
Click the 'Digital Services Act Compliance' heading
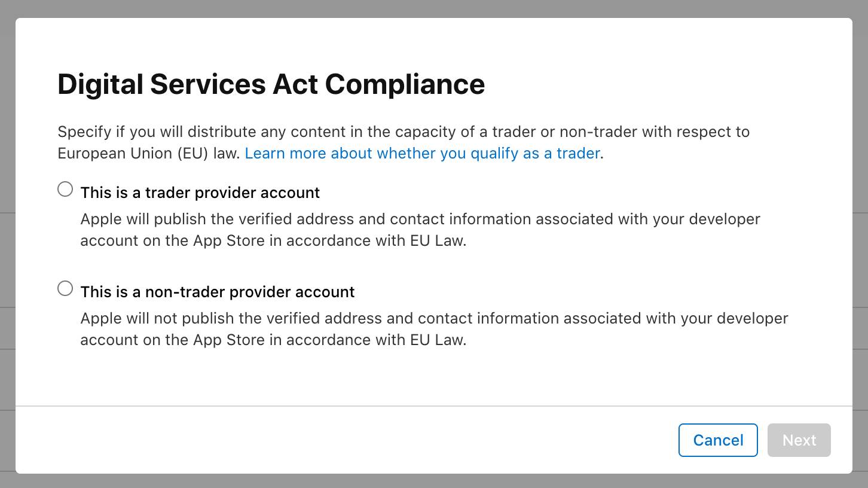click(271, 84)
